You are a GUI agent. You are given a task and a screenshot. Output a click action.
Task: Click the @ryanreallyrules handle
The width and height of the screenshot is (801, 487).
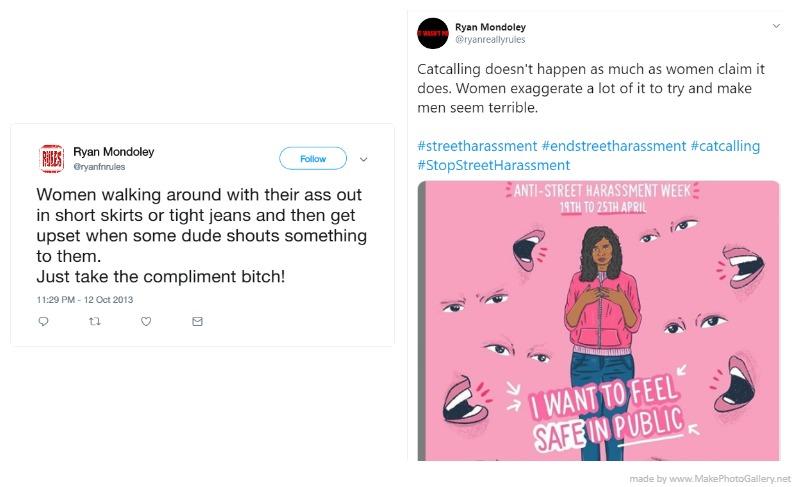click(490, 39)
